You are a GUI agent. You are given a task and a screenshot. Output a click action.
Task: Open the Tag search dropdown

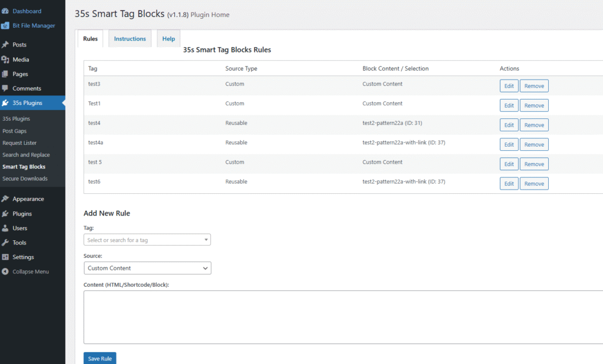click(x=147, y=240)
